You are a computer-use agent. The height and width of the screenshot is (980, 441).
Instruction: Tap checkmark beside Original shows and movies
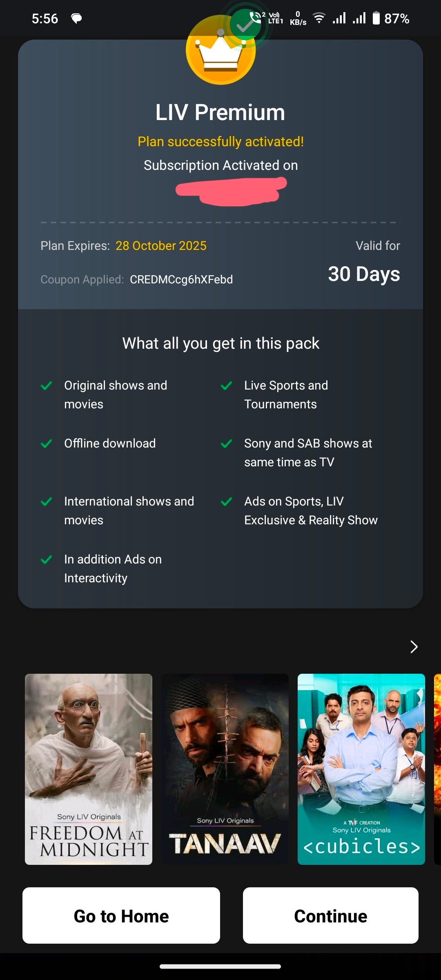[x=47, y=385]
